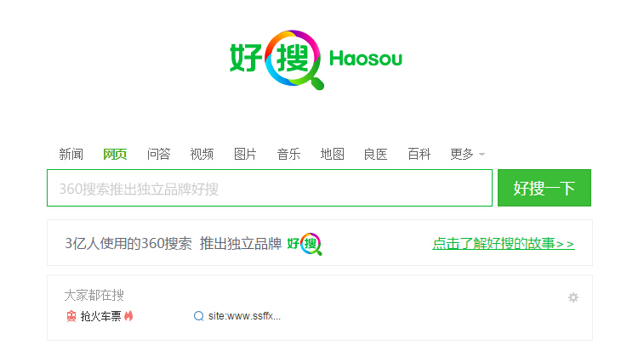Switch to the 新闻 tab
The width and height of the screenshot is (644, 362).
click(x=71, y=155)
